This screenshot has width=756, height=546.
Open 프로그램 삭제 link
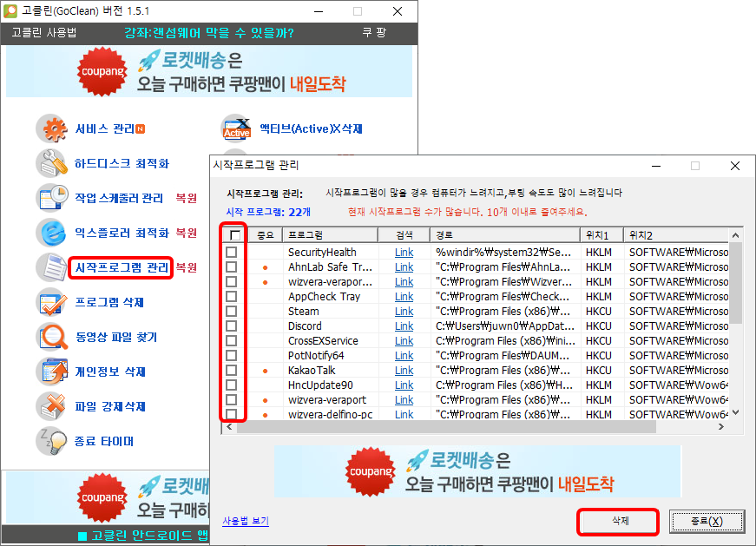tap(109, 302)
